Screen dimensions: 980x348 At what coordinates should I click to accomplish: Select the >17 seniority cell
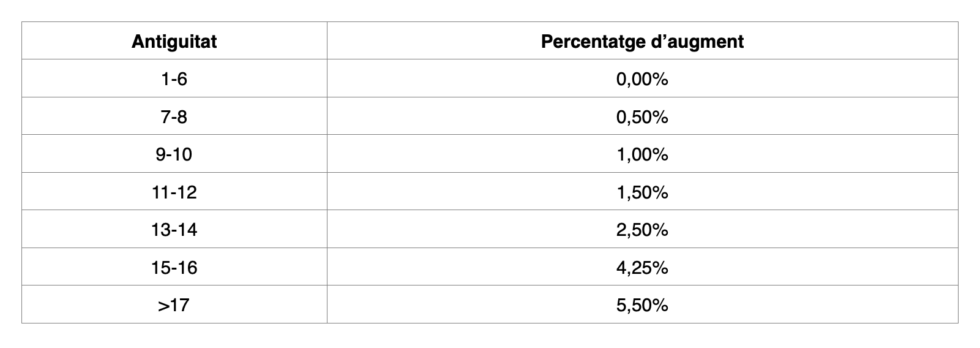[x=174, y=305]
